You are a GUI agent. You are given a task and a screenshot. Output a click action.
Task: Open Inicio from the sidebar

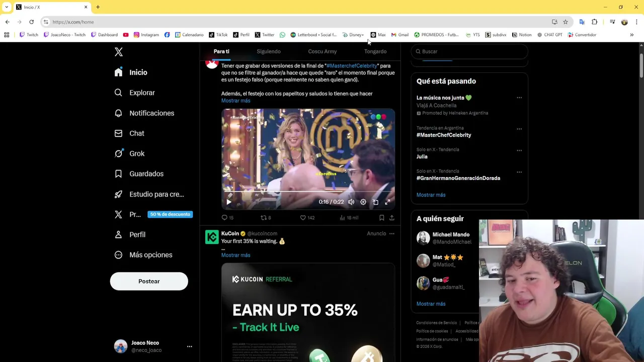pos(131,72)
